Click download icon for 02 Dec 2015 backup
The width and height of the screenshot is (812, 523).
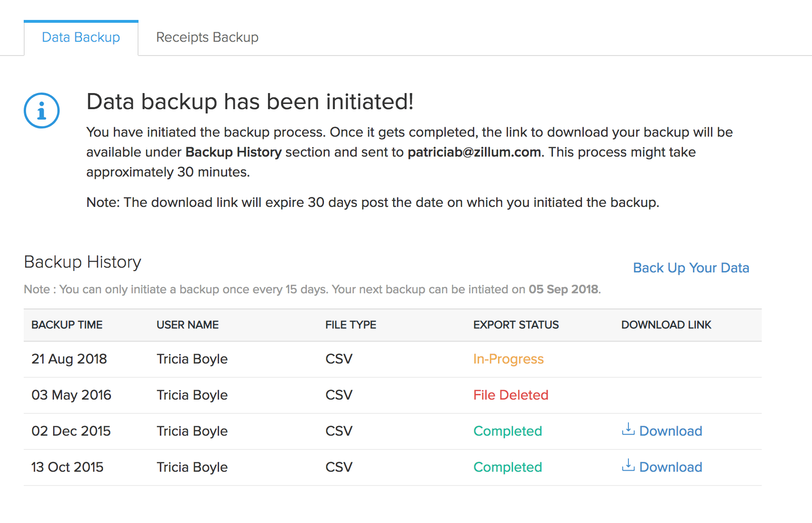tap(628, 430)
